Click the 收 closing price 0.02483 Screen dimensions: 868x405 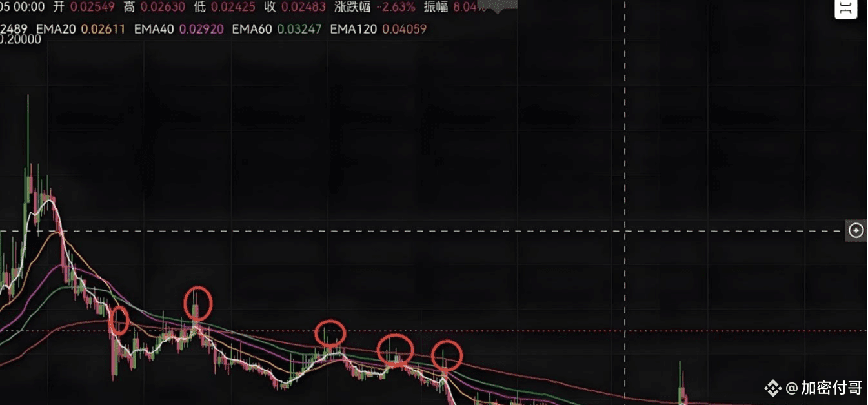294,8
